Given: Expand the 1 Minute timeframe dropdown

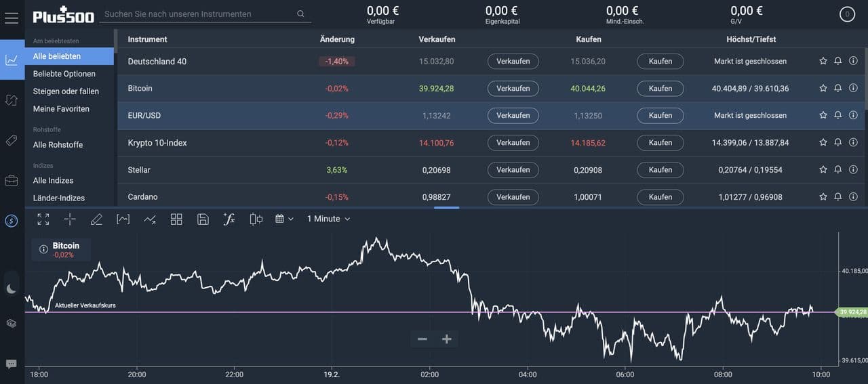Looking at the screenshot, I should (x=328, y=219).
